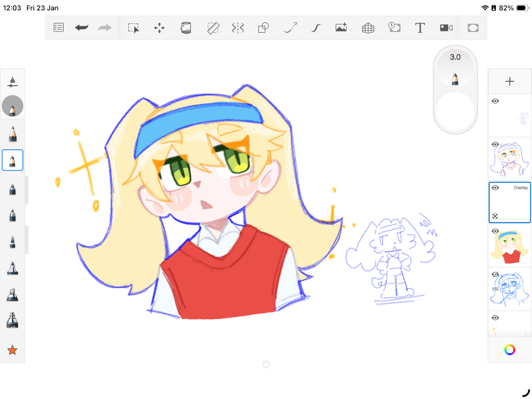Image resolution: width=532 pixels, height=399 pixels.
Task: Import an image from the toolbar
Action: click(341, 28)
